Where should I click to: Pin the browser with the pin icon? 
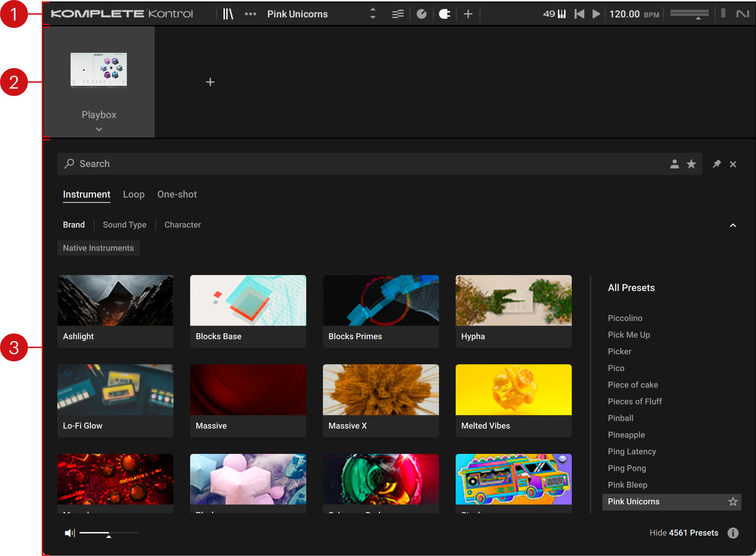coord(717,164)
